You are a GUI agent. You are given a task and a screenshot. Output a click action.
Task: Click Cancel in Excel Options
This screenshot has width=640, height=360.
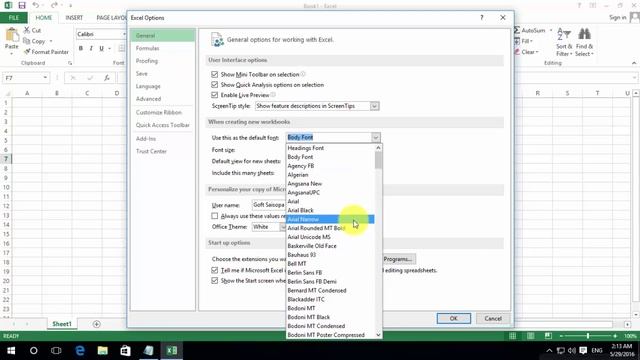pos(493,318)
